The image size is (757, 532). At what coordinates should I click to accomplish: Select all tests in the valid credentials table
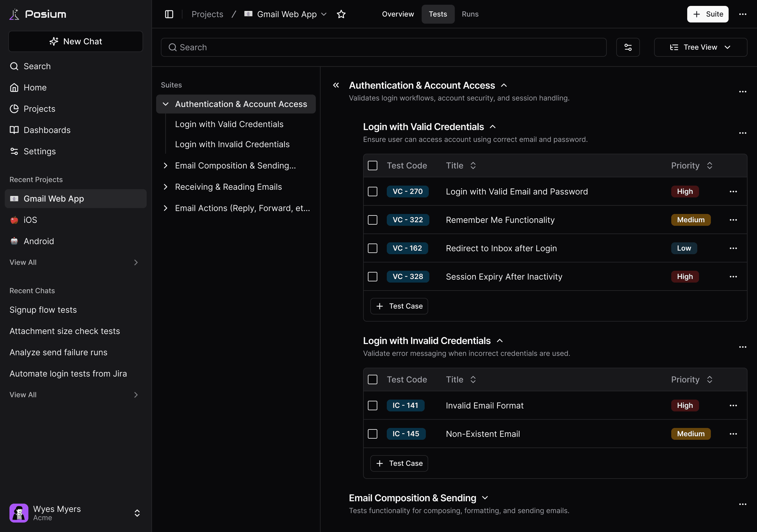click(373, 166)
